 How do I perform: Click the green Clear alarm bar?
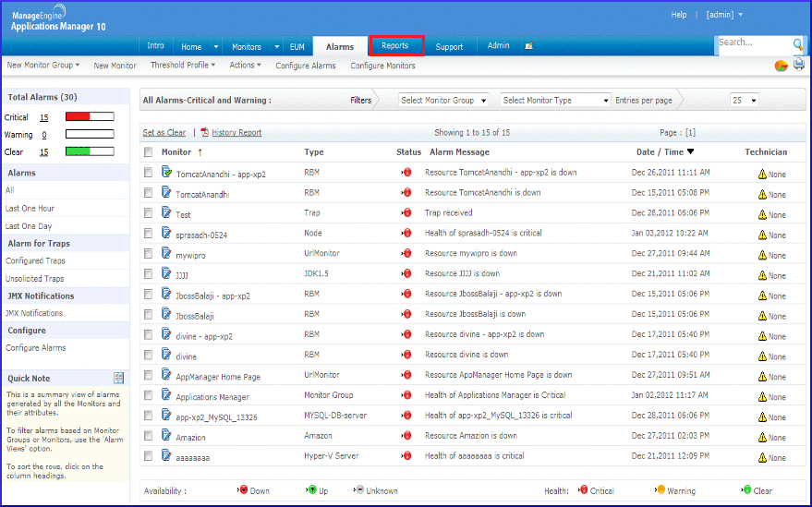tap(90, 151)
